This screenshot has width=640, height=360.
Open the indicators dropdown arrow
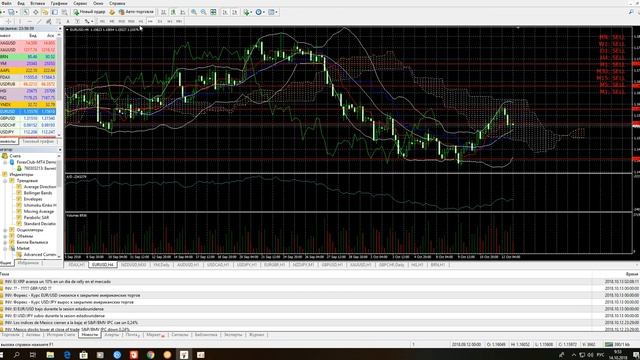(x=251, y=12)
